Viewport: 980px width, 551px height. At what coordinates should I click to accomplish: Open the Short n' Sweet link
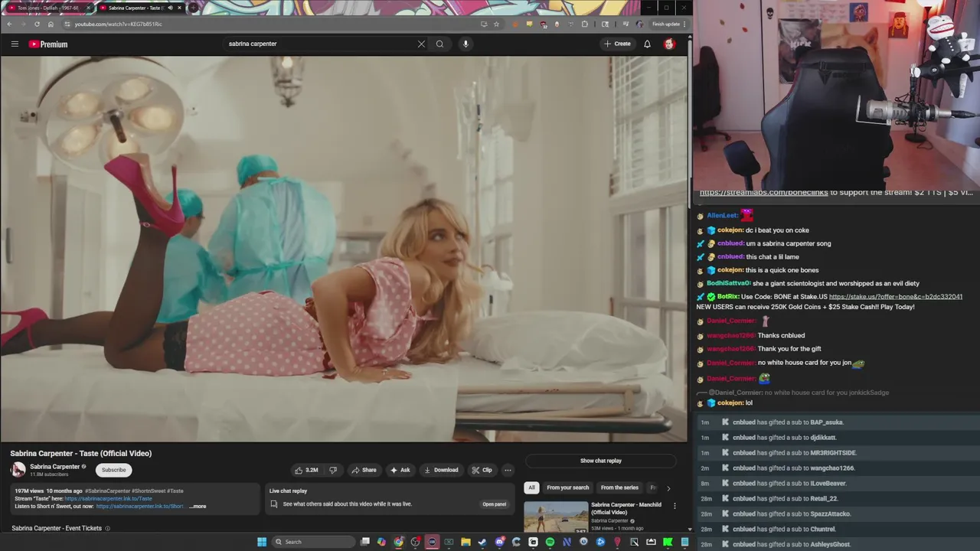click(x=140, y=506)
